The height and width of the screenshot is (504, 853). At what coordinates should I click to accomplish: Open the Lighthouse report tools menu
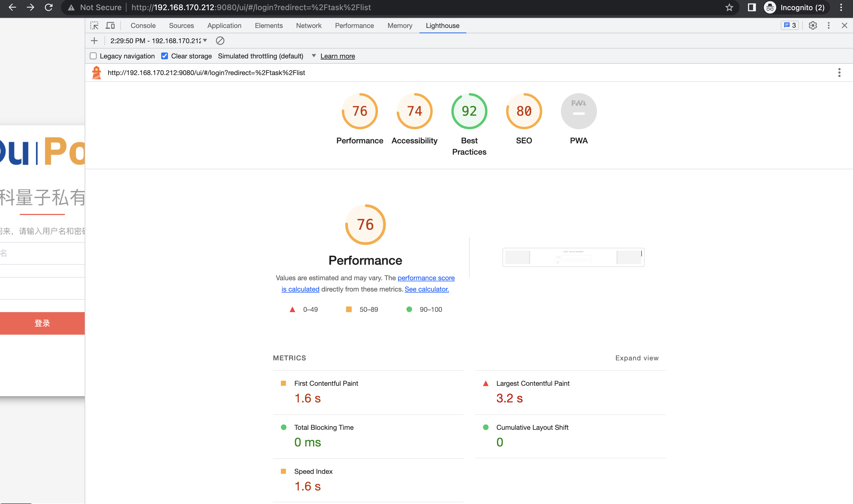[839, 73]
